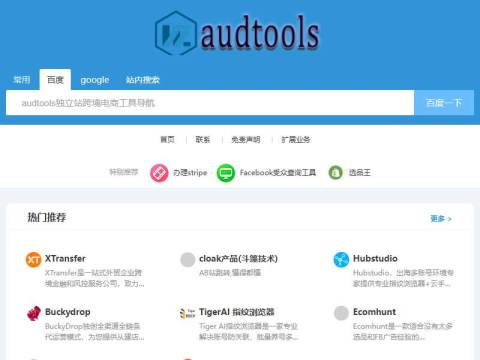This screenshot has width=480, height=360.
Task: Select the 百度 search tab
Action: click(x=55, y=80)
